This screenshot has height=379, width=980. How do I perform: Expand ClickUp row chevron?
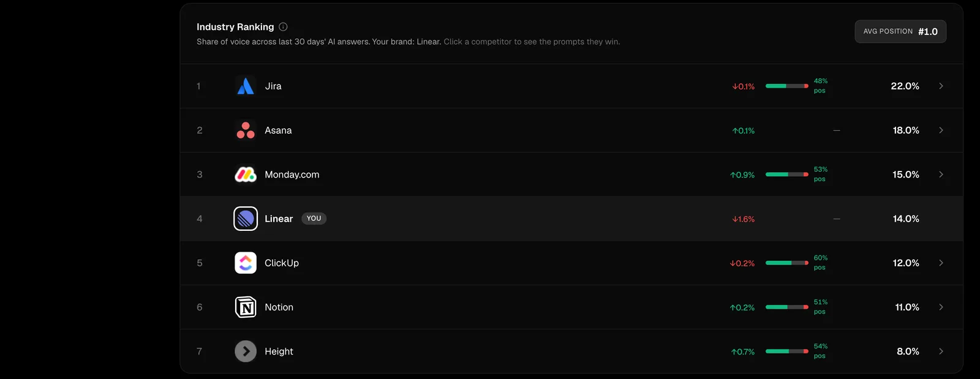(941, 263)
